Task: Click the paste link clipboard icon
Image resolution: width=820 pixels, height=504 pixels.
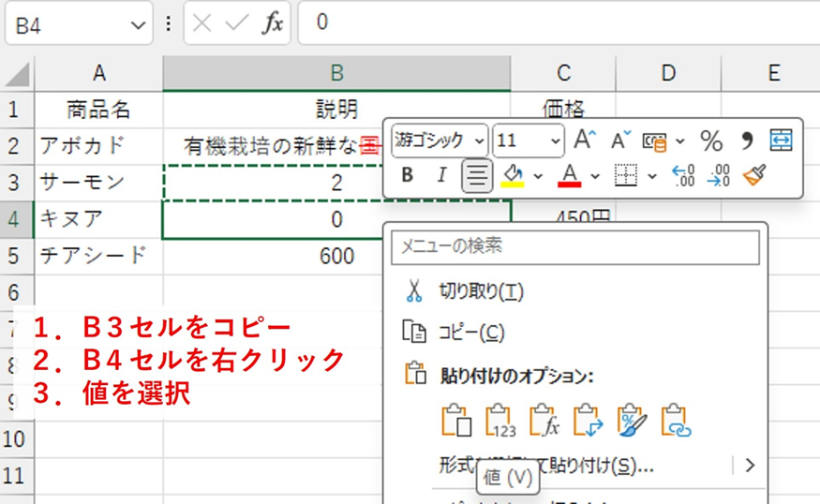Action: (x=676, y=422)
